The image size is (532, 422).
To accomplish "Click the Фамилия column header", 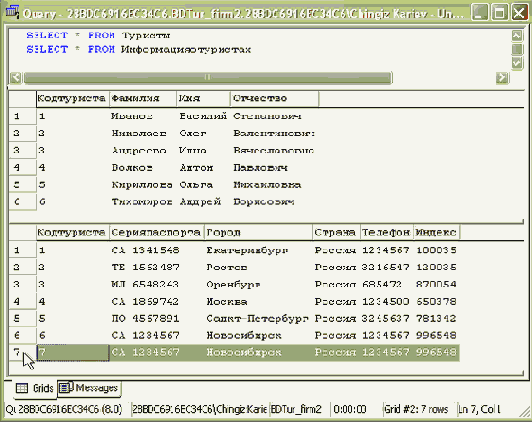I will [x=143, y=99].
